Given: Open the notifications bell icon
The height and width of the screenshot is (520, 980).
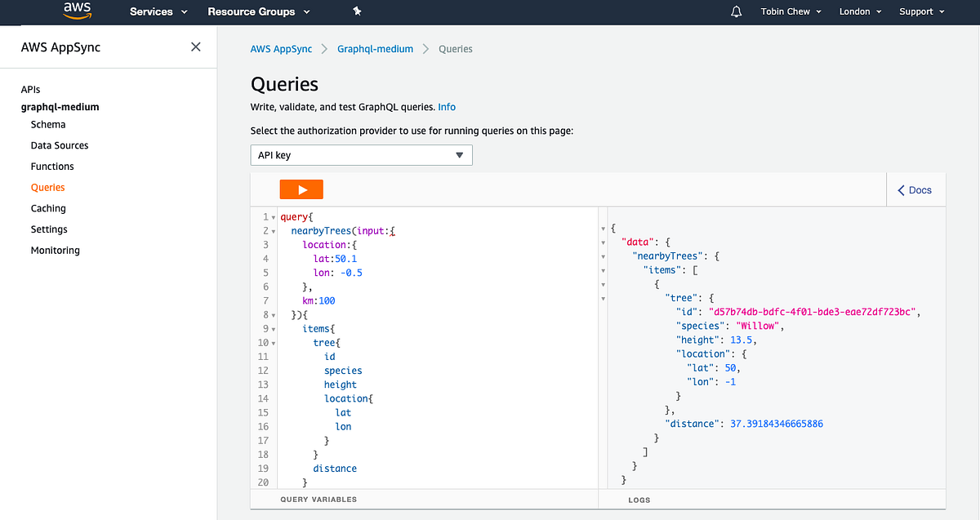Looking at the screenshot, I should pyautogui.click(x=736, y=11).
